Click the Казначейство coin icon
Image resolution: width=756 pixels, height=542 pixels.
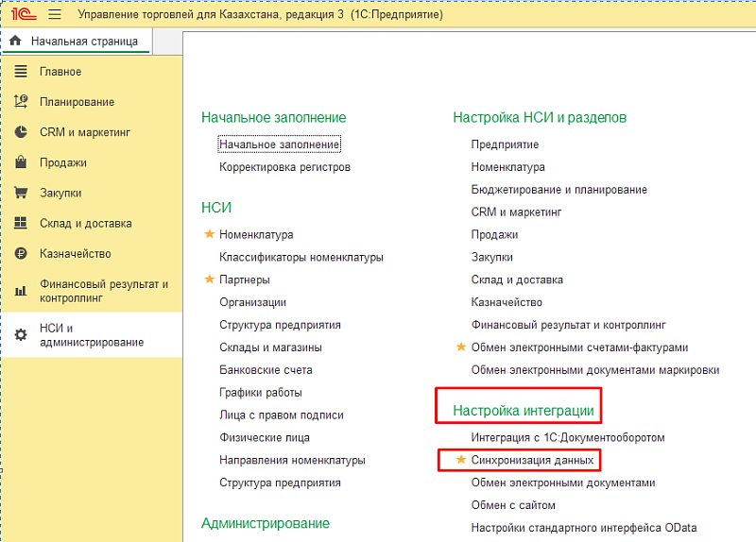(21, 254)
